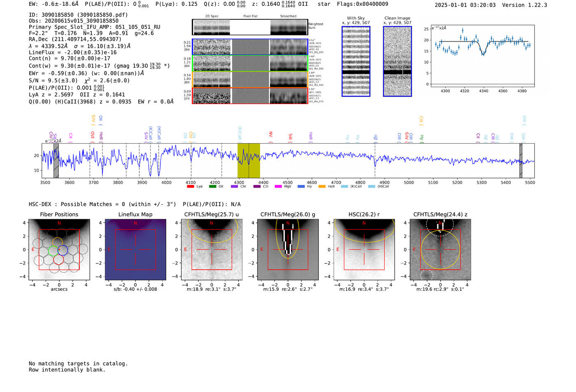Click the 'Pixel Flat' column header

(x=250, y=16)
